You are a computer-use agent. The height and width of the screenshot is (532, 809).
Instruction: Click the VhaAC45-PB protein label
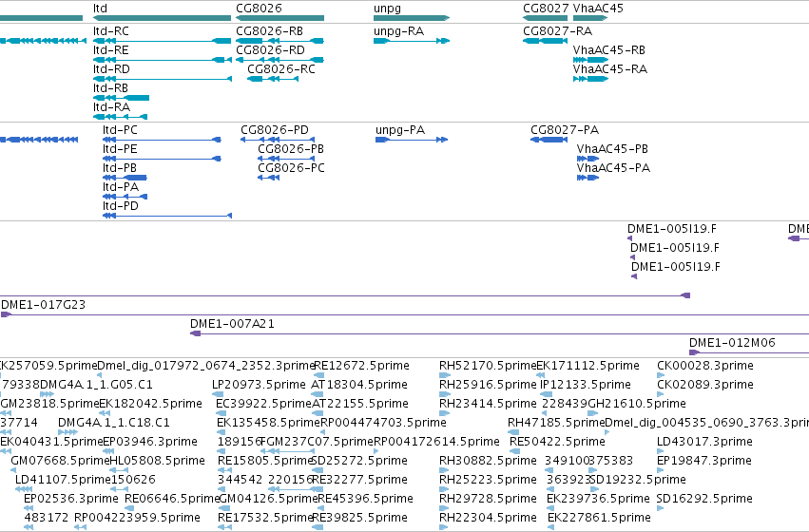612,149
